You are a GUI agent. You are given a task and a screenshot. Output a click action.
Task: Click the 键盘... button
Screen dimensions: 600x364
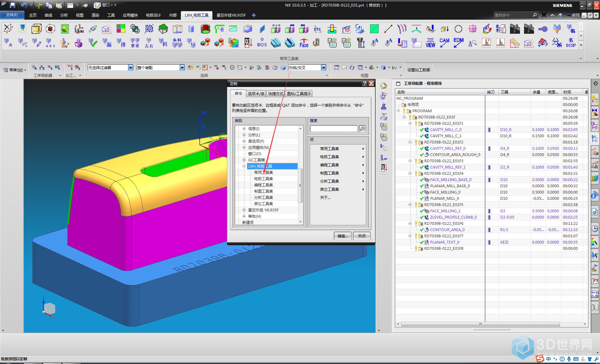(x=343, y=236)
